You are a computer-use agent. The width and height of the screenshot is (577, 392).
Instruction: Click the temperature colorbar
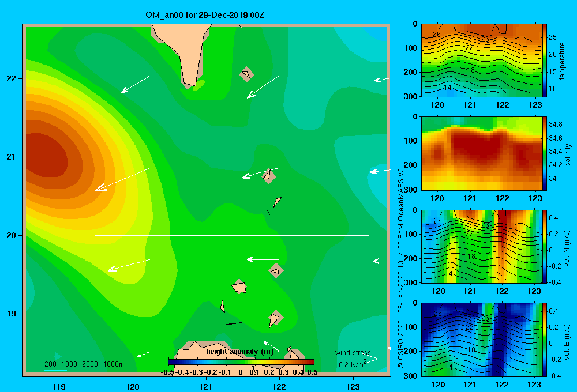[545, 61]
